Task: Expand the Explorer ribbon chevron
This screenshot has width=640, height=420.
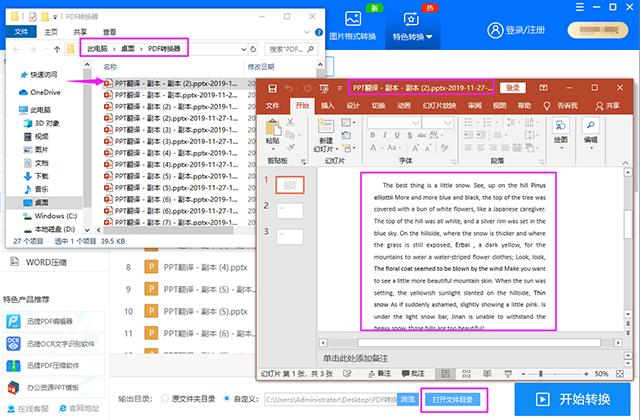Action: (x=307, y=32)
